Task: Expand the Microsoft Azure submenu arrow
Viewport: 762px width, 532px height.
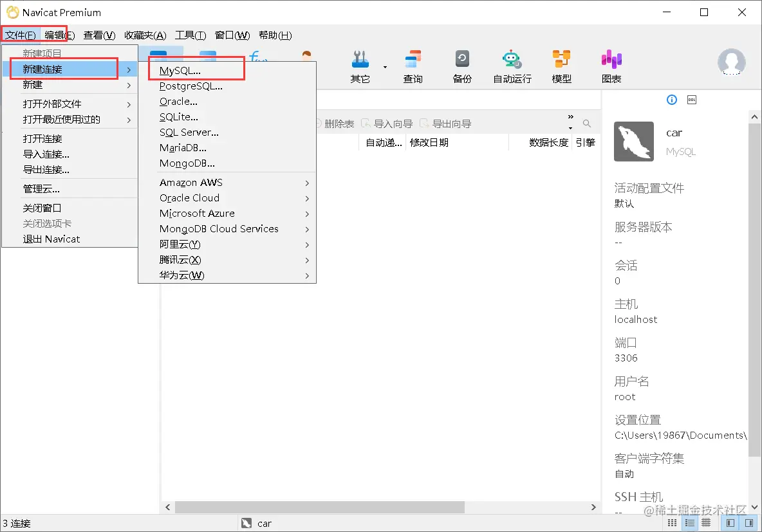Action: pyautogui.click(x=307, y=214)
